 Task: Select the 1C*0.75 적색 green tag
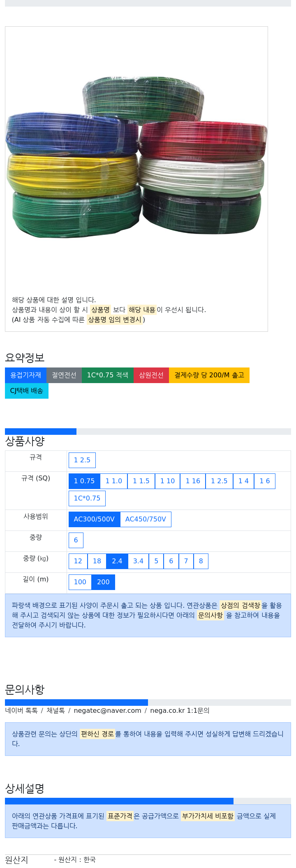tap(108, 375)
